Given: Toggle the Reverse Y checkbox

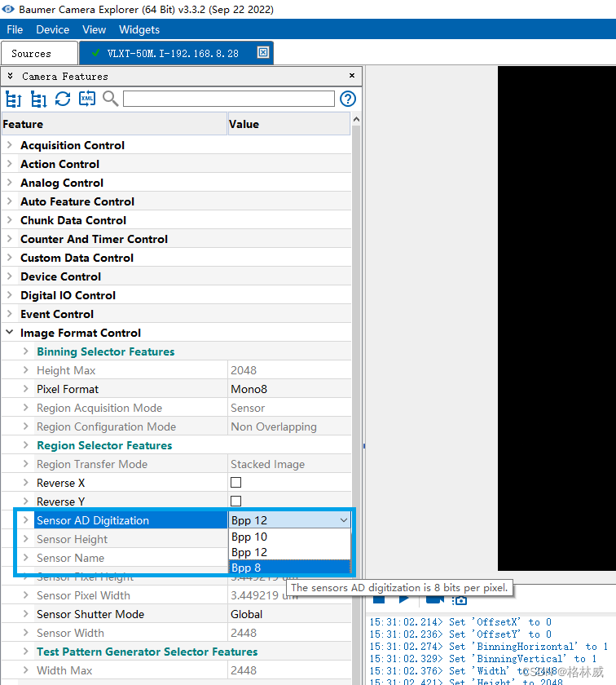Looking at the screenshot, I should (235, 501).
